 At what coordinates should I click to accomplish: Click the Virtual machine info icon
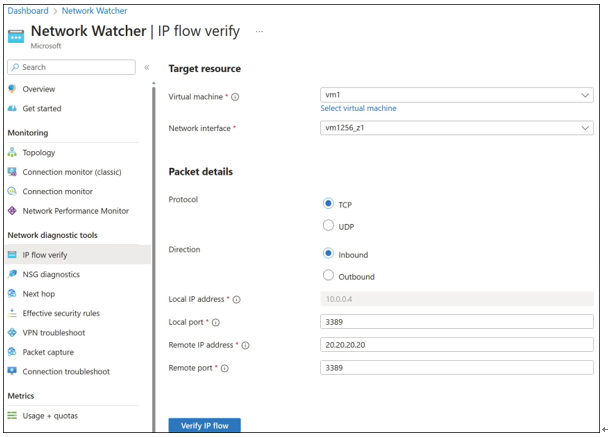click(235, 97)
